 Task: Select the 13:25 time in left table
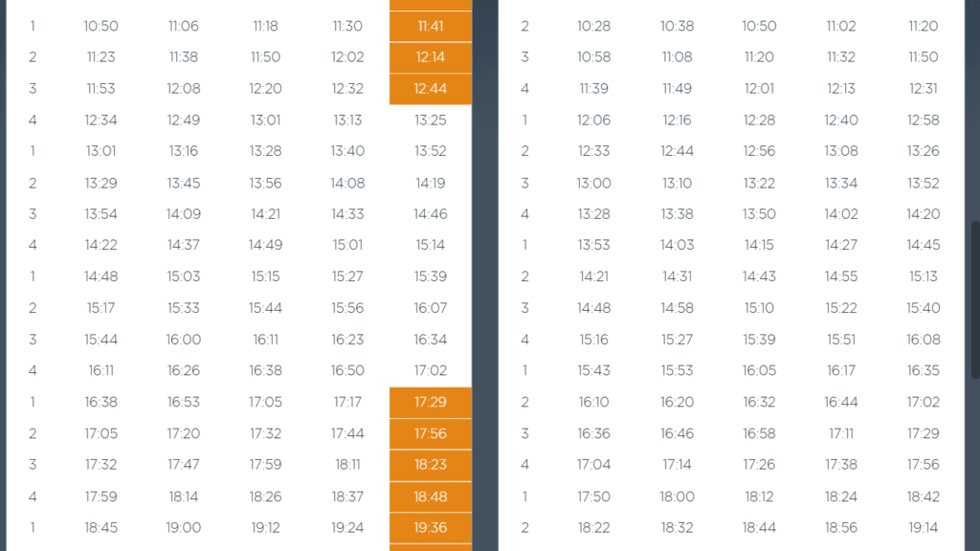point(431,120)
